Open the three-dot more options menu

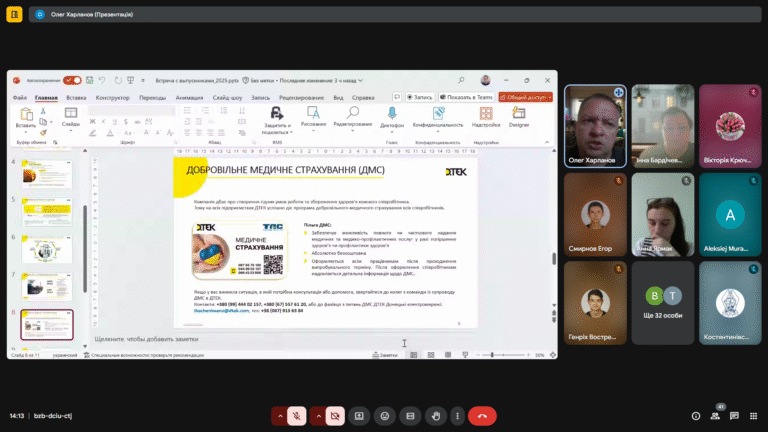click(457, 416)
